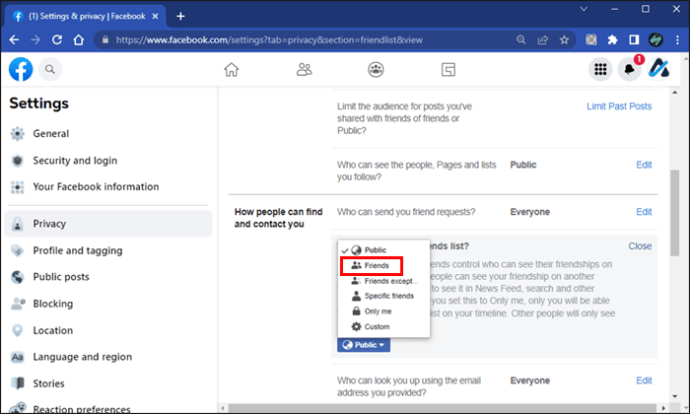Select Friends except... audience option
The width and height of the screenshot is (690, 414).
tap(383, 281)
